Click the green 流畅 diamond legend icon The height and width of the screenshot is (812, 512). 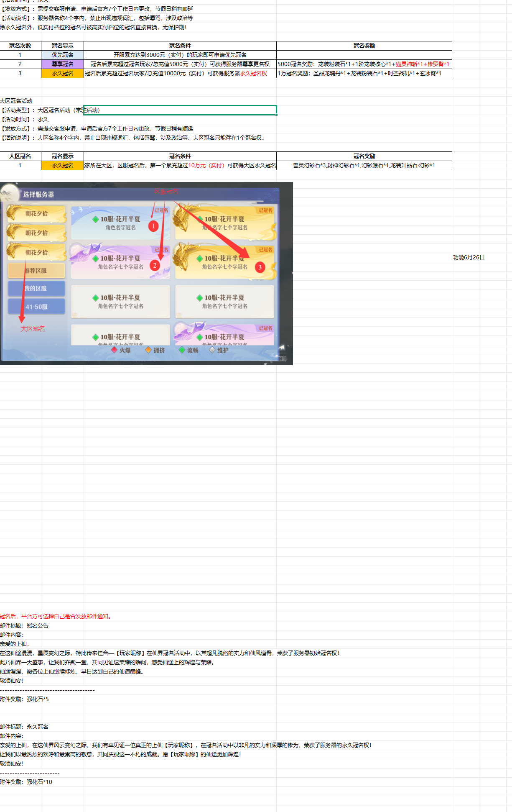click(x=182, y=350)
